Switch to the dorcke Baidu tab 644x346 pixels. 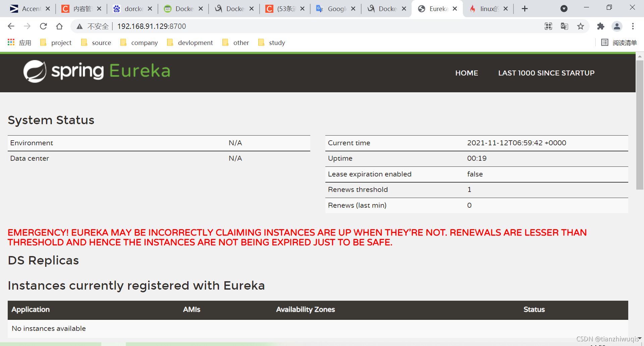[x=128, y=9]
